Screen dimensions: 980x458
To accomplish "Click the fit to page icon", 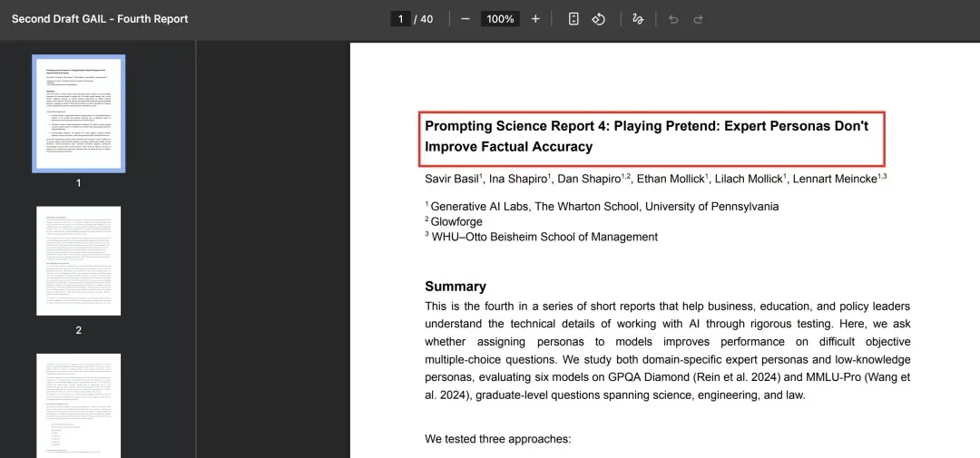I will coord(573,19).
